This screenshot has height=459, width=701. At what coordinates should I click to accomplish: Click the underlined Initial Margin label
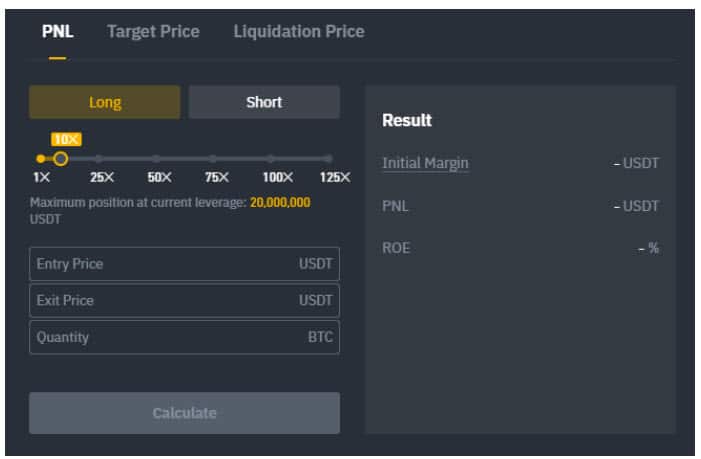(x=425, y=163)
